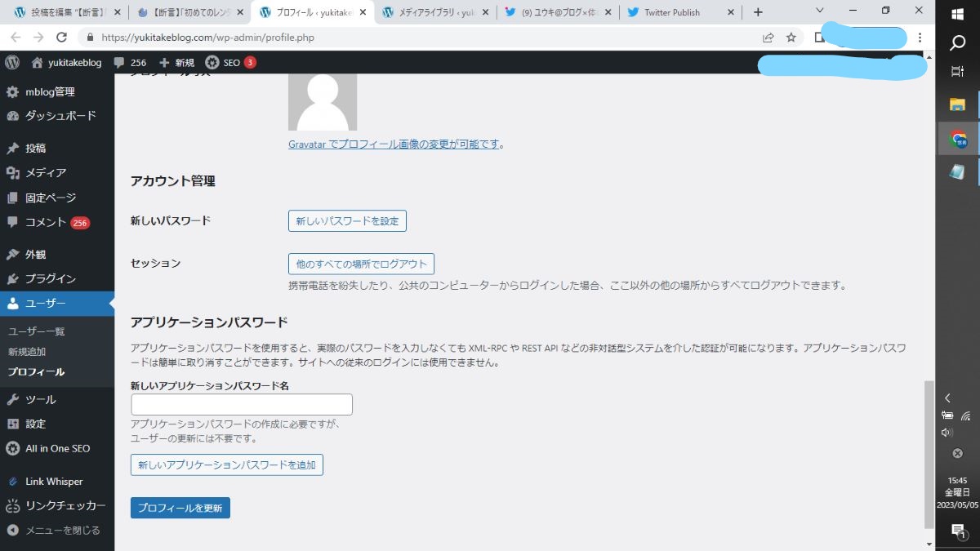Open 新規追加 user submenu item
This screenshot has width=980, height=551.
(x=27, y=352)
